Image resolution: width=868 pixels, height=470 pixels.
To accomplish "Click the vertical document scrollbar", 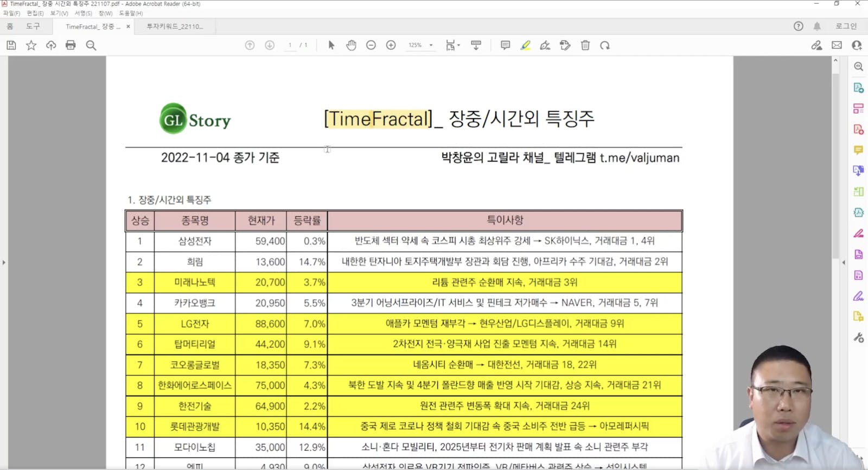I will click(835, 163).
